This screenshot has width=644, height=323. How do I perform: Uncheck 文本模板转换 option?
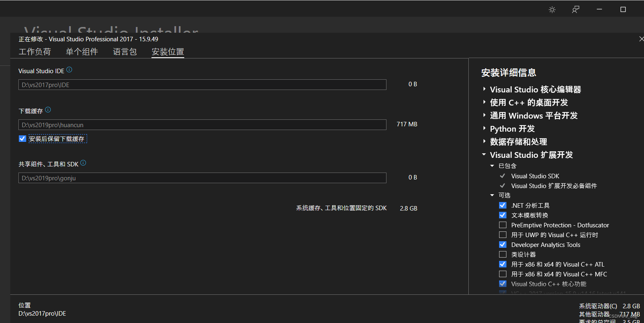(x=503, y=215)
